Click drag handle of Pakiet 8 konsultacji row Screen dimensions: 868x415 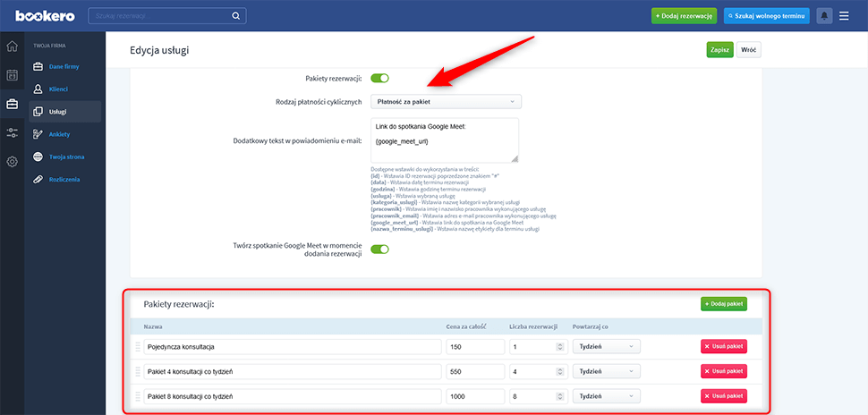tap(138, 396)
